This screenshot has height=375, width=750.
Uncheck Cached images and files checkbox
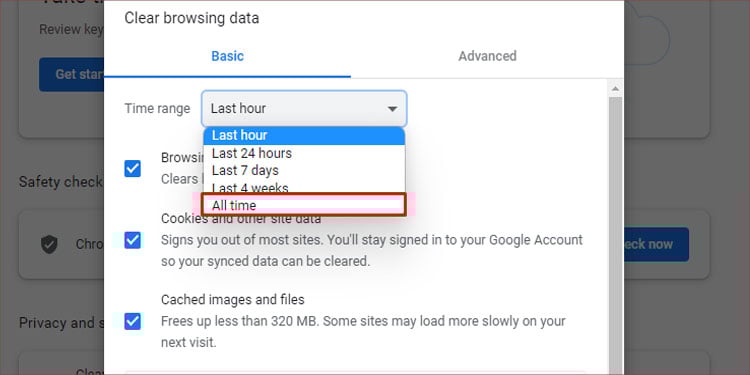[132, 321]
